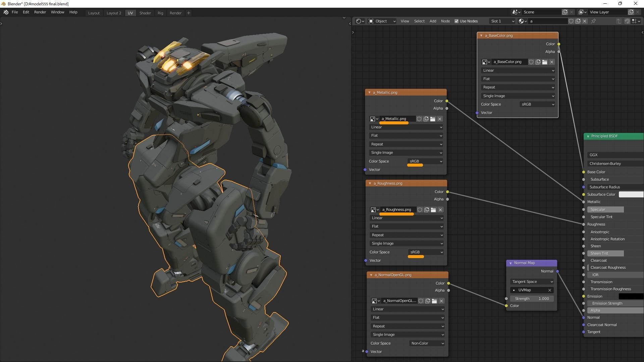Open the Render menu
The image size is (644, 362).
pyautogui.click(x=40, y=12)
